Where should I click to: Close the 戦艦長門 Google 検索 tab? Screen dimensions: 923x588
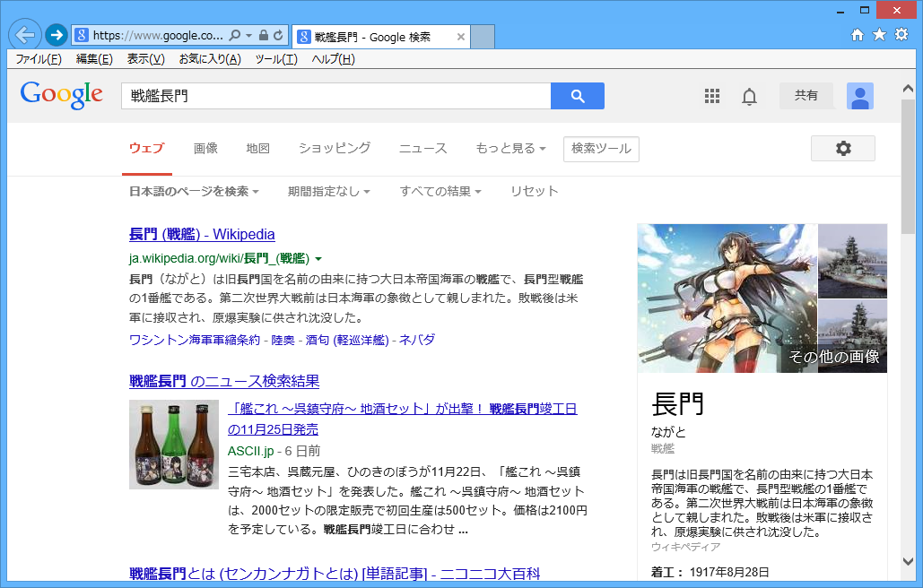pyautogui.click(x=461, y=37)
